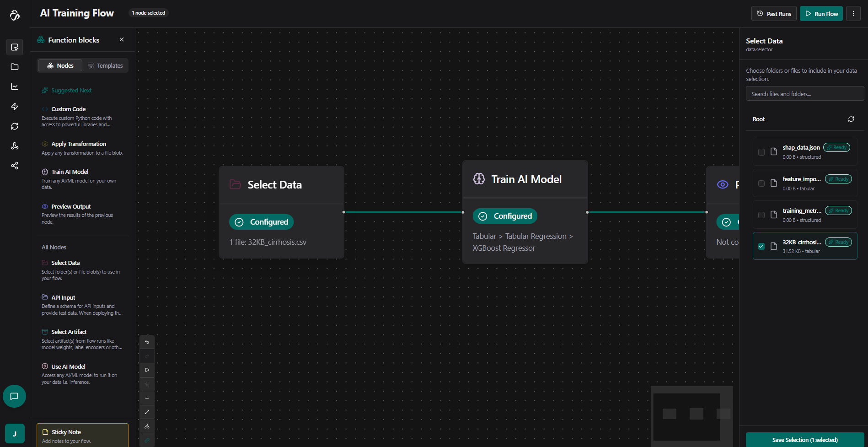Image resolution: width=868 pixels, height=447 pixels.
Task: Click the Run Flow button
Action: 821,14
